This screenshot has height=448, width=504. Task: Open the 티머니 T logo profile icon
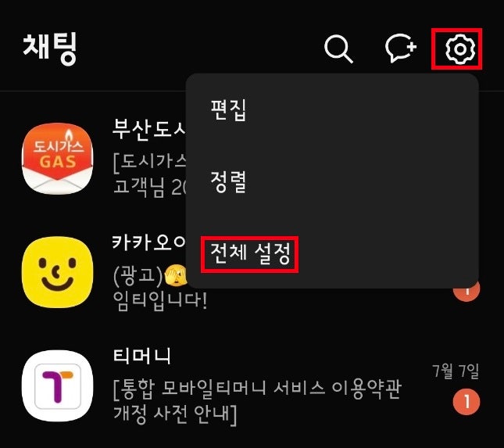58,385
